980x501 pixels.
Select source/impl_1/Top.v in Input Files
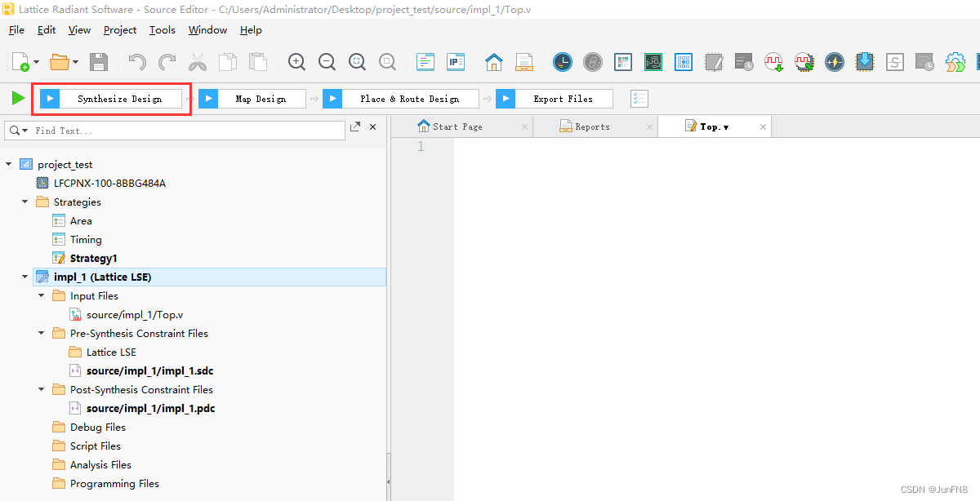point(135,314)
